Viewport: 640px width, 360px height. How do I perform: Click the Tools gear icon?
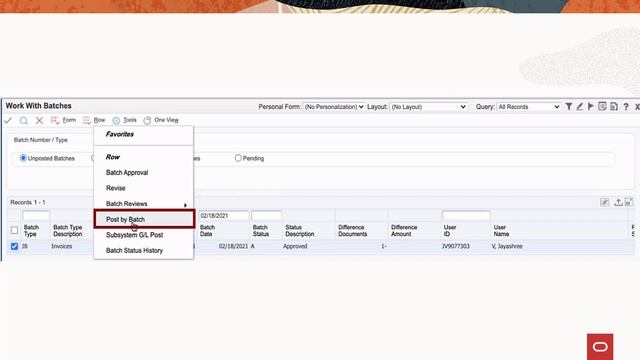point(116,120)
